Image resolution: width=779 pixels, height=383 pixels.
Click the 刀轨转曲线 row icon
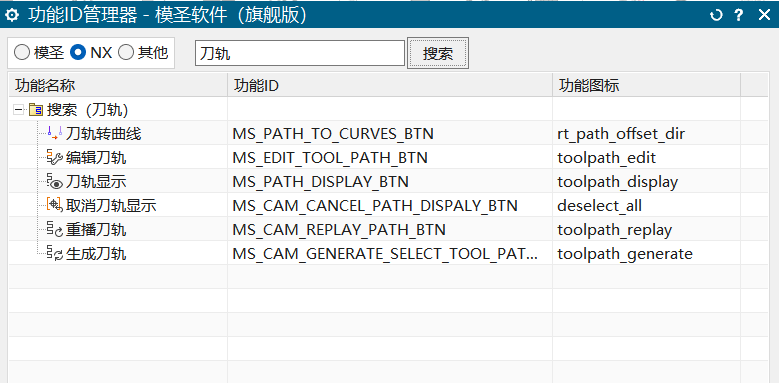(x=54, y=133)
